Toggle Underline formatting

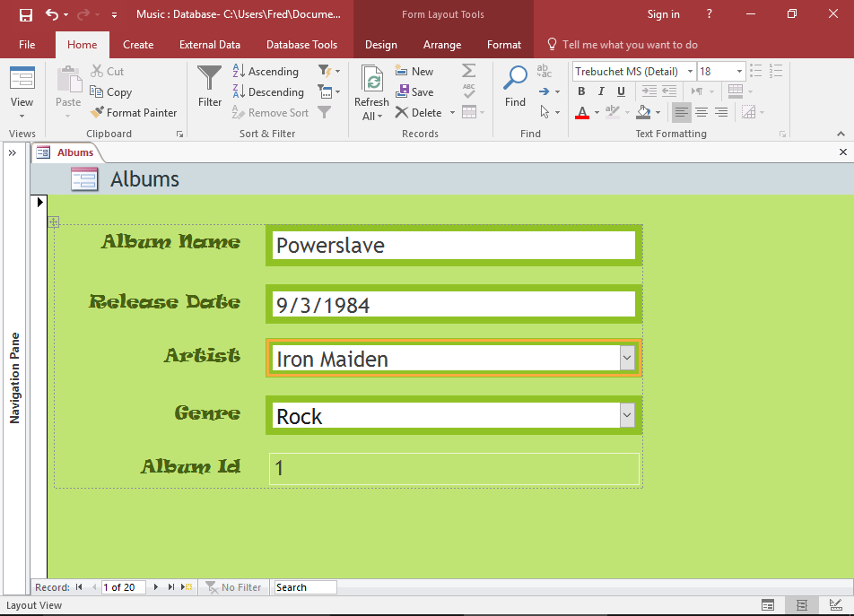point(621,91)
